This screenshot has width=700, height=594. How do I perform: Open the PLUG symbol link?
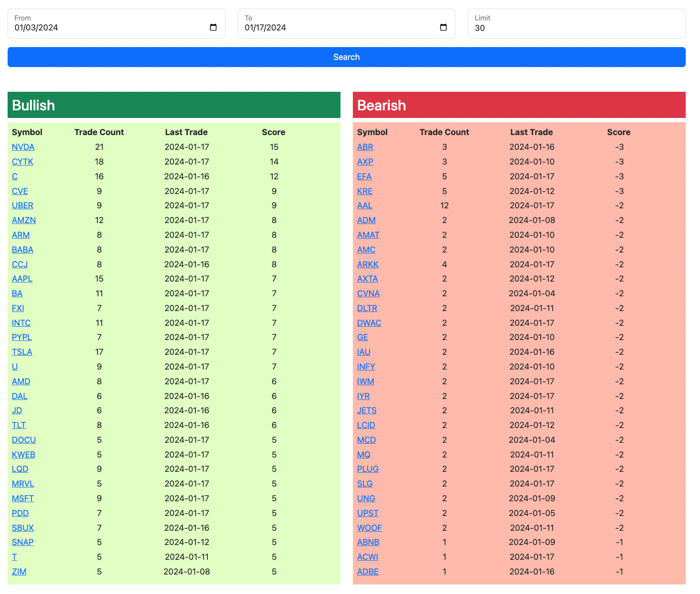point(368,469)
